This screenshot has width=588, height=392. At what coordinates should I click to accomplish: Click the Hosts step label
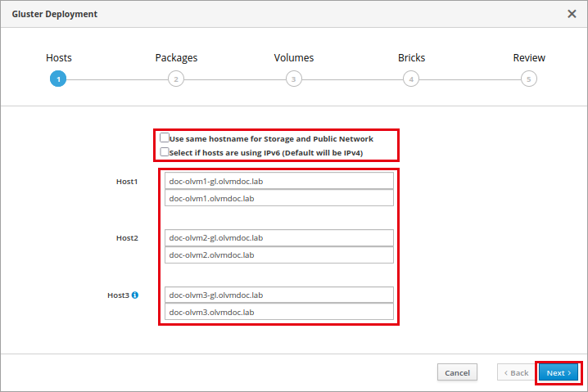click(x=58, y=58)
